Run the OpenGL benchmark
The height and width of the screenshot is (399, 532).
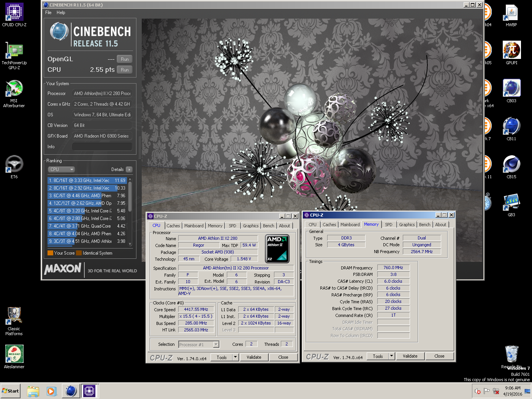[125, 59]
